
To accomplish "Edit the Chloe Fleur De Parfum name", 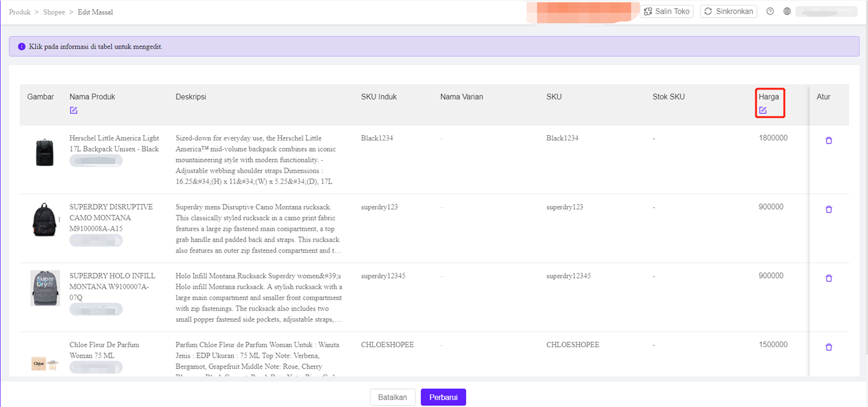I will pyautogui.click(x=105, y=350).
